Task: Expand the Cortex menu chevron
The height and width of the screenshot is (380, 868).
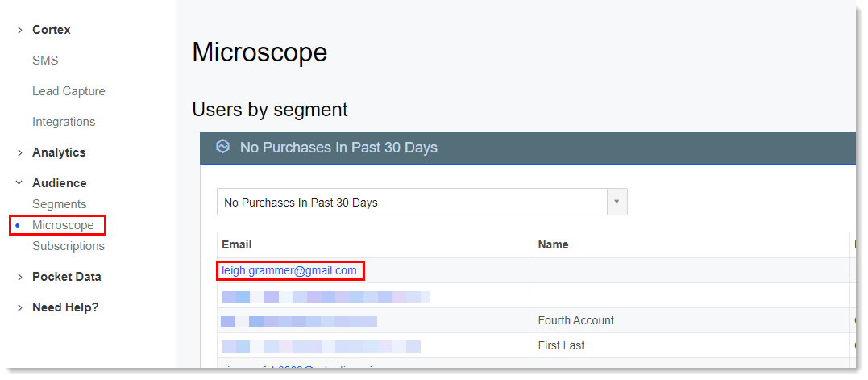Action: click(19, 31)
